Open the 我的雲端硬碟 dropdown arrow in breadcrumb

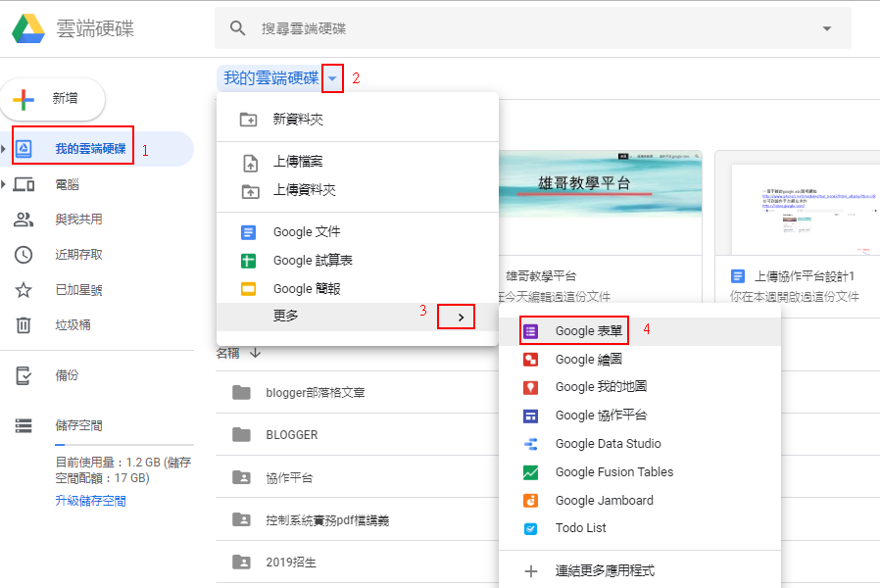pos(332,78)
